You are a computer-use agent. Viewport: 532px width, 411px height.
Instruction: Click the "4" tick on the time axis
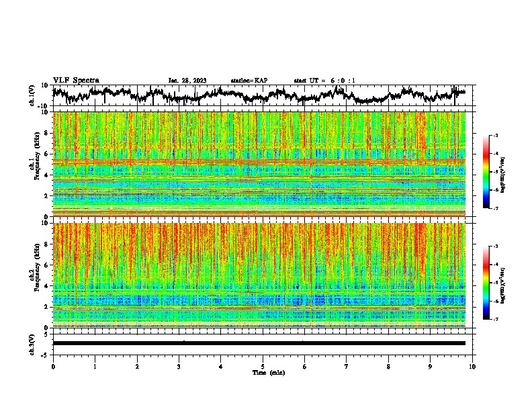coord(221,367)
